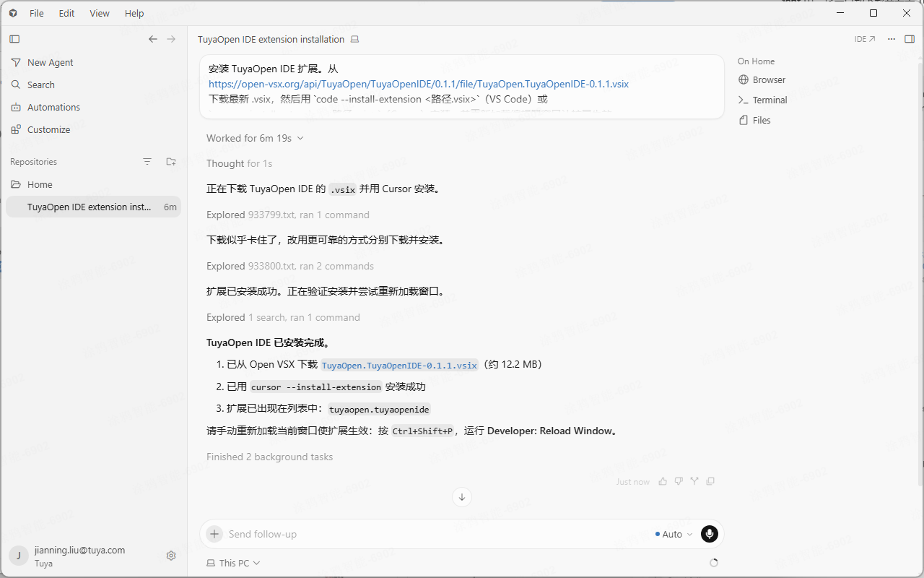Open in IDE button
The image size is (924, 578).
pyautogui.click(x=865, y=39)
